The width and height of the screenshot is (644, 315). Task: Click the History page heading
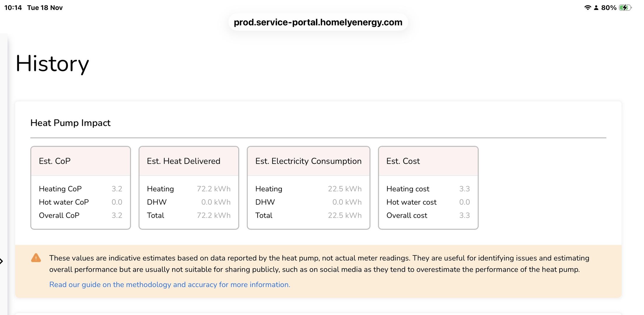52,64
